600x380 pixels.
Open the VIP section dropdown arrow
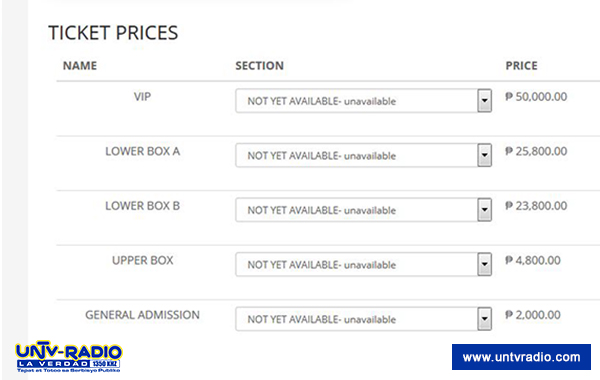484,101
